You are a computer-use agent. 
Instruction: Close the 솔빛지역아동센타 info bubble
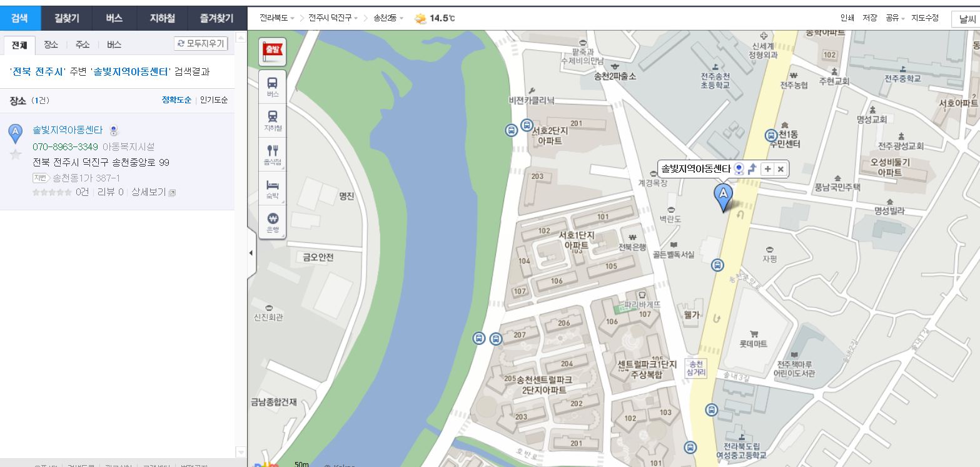tap(780, 169)
